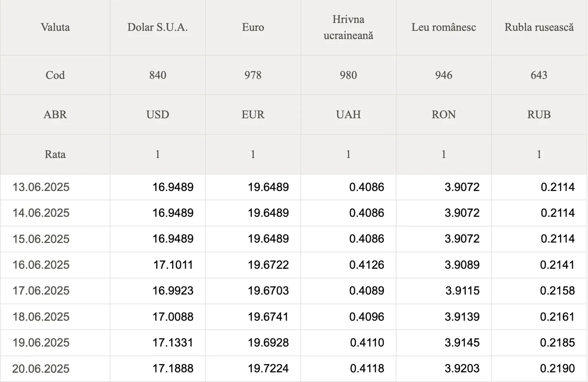588x382 pixels.
Task: Click the code 643 cell
Action: point(539,75)
